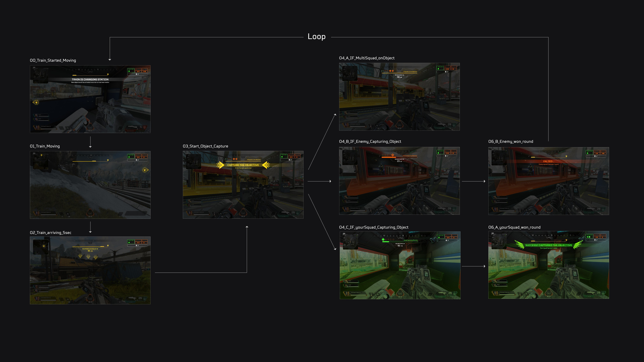The height and width of the screenshot is (362, 644).
Task: Select the '01_Train_Moving' label
Action: click(x=45, y=146)
